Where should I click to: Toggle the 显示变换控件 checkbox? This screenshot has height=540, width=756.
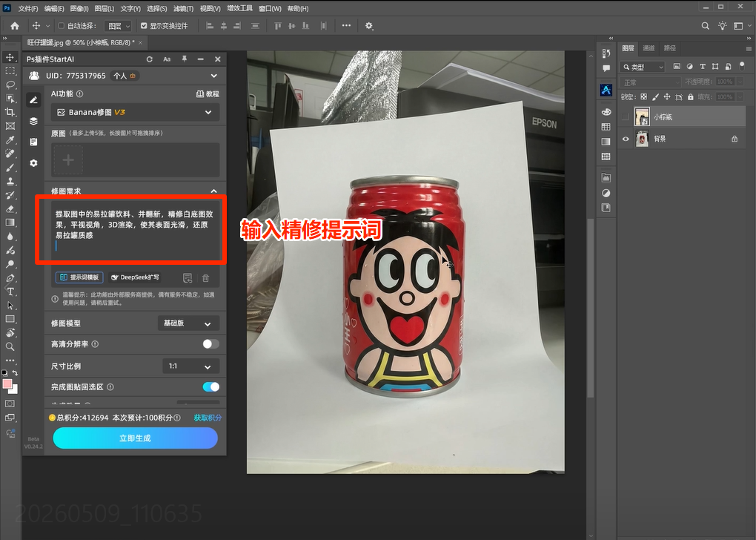point(144,26)
